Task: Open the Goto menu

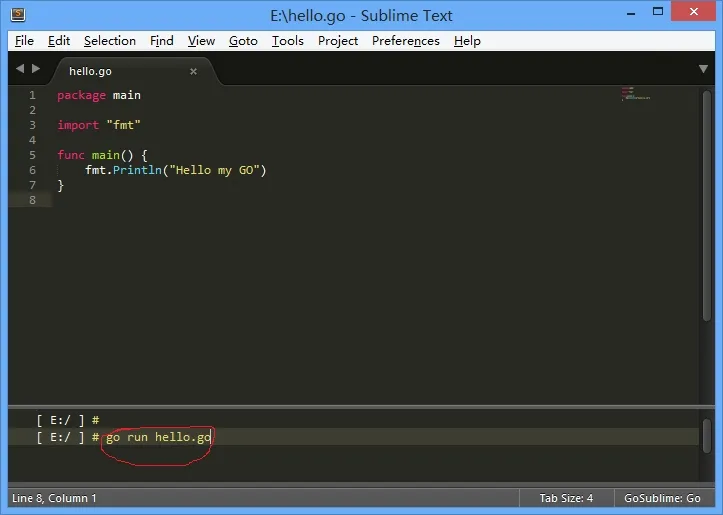Action: [243, 41]
